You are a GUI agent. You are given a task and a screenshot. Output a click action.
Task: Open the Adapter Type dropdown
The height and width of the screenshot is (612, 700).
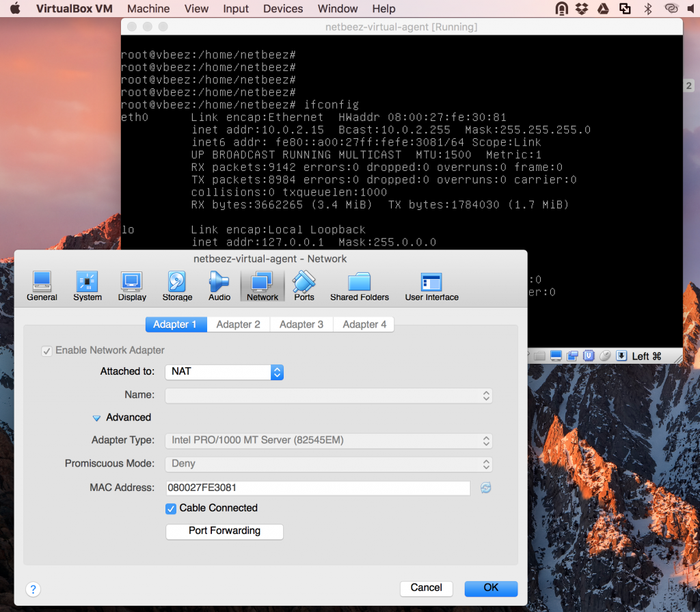coord(329,441)
